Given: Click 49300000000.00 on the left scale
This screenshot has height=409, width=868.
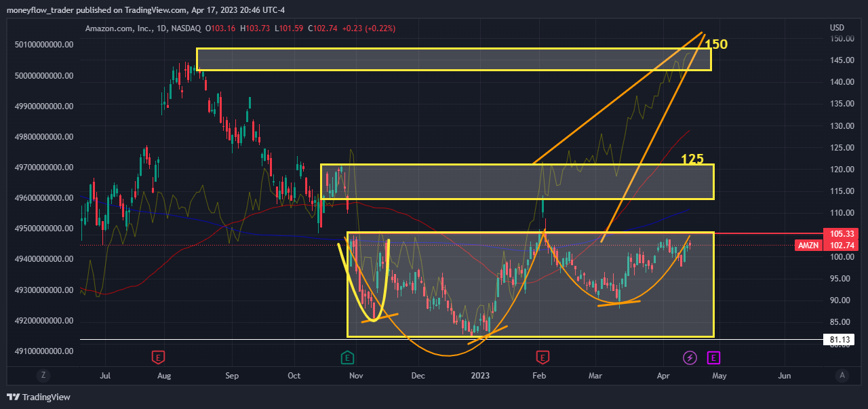Looking at the screenshot, I should coord(43,290).
